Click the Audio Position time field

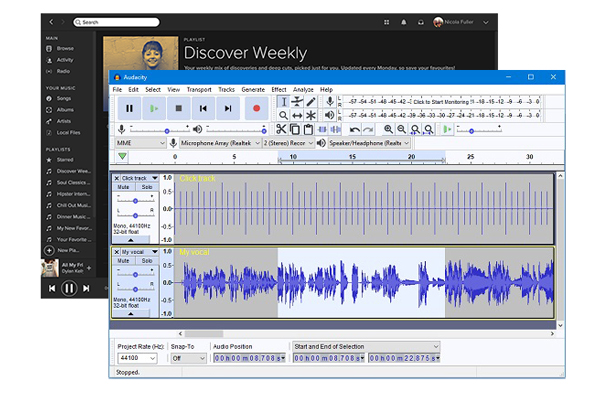(249, 358)
